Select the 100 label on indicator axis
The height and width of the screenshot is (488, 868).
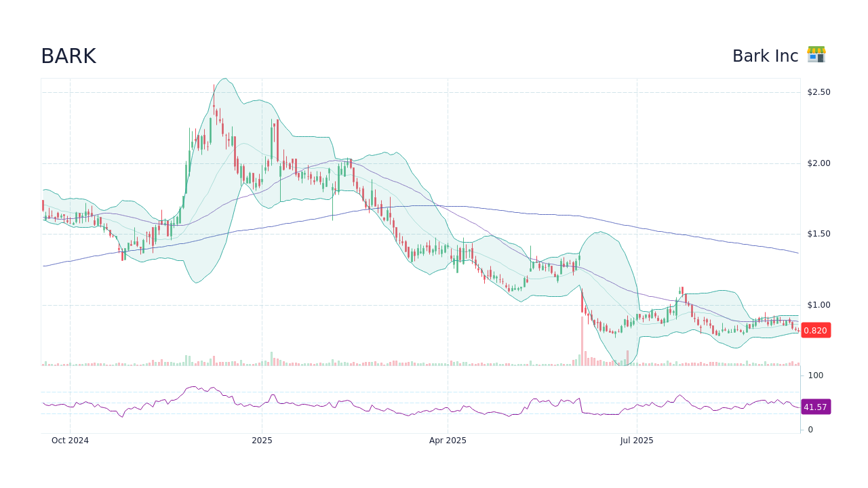pos(815,375)
